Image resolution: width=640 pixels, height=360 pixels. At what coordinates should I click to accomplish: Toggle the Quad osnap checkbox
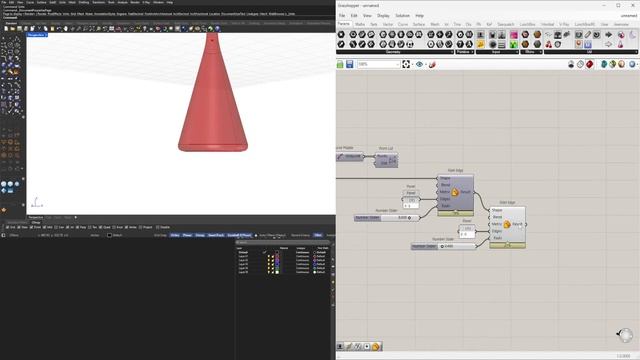click(x=101, y=227)
